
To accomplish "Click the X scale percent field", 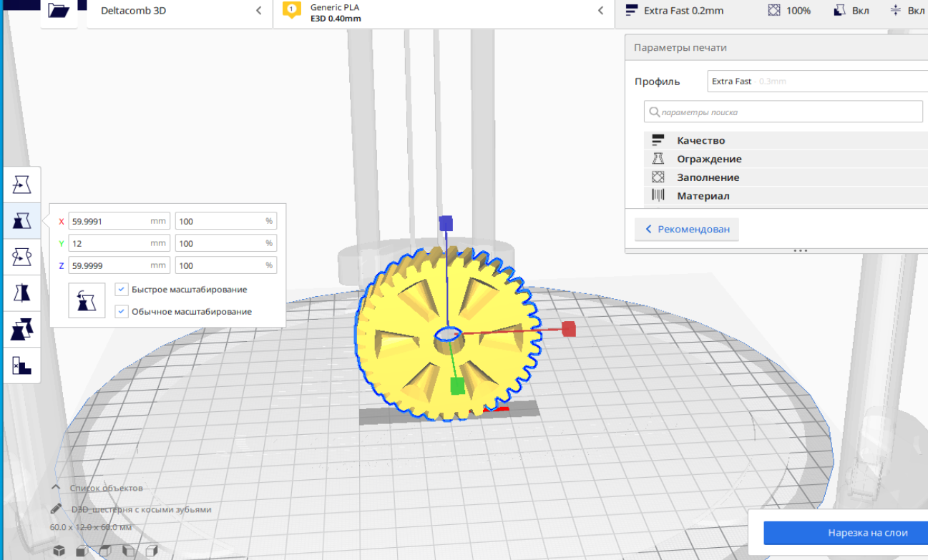I will tap(226, 222).
